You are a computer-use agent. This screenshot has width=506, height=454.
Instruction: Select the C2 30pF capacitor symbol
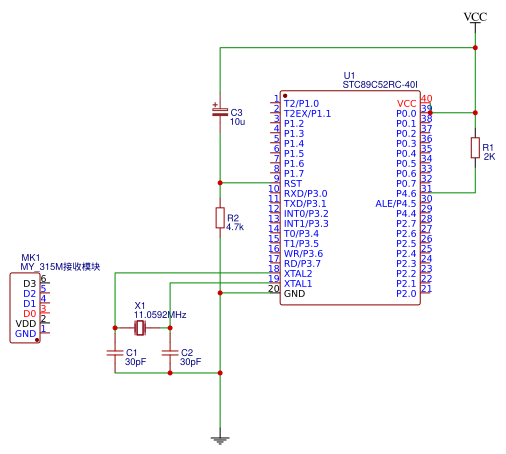point(170,353)
